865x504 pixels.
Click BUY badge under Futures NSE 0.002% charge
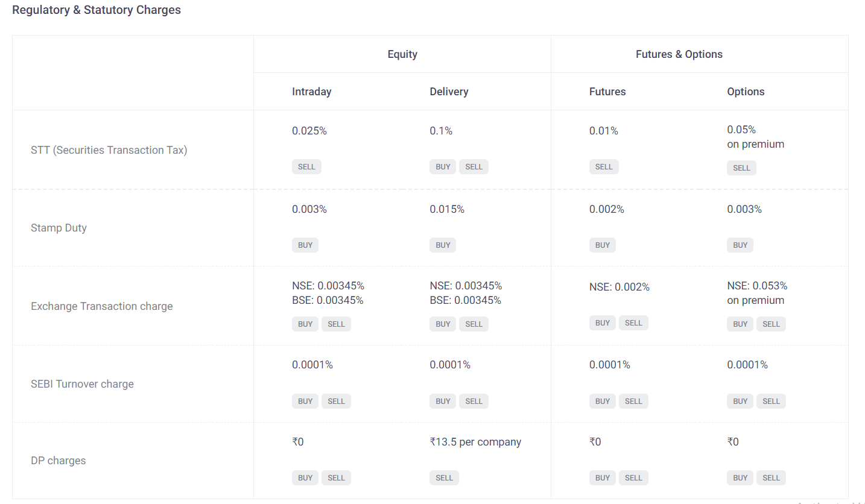pos(603,323)
